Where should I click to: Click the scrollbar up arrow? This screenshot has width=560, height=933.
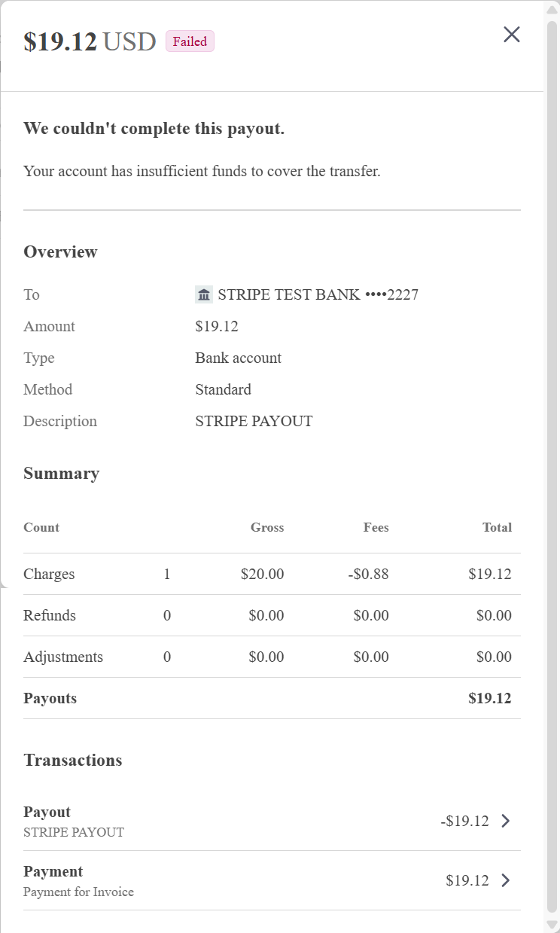pyautogui.click(x=552, y=10)
